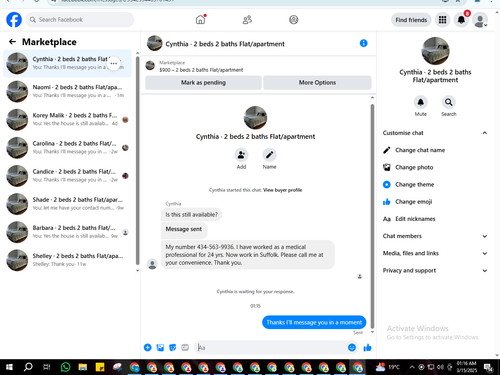Click the Open more actions plus icon
Image resolution: width=500 pixels, height=375 pixels.
(x=148, y=348)
